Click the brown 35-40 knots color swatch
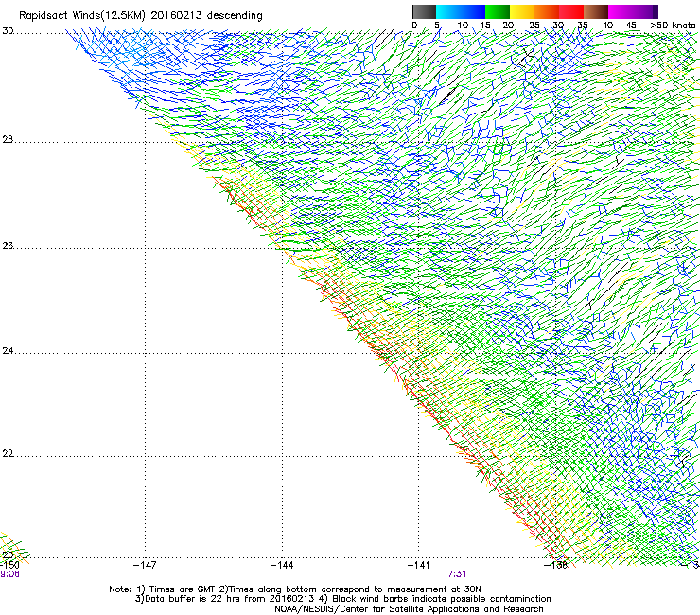Viewport: 700px width, 615px height. point(596,11)
